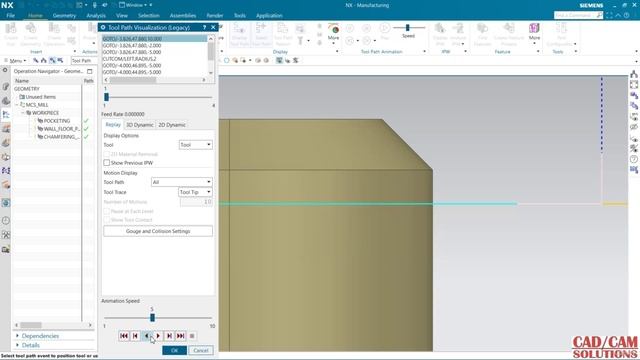
Task: Switch to Geometry View icon
Action: (52, 60)
